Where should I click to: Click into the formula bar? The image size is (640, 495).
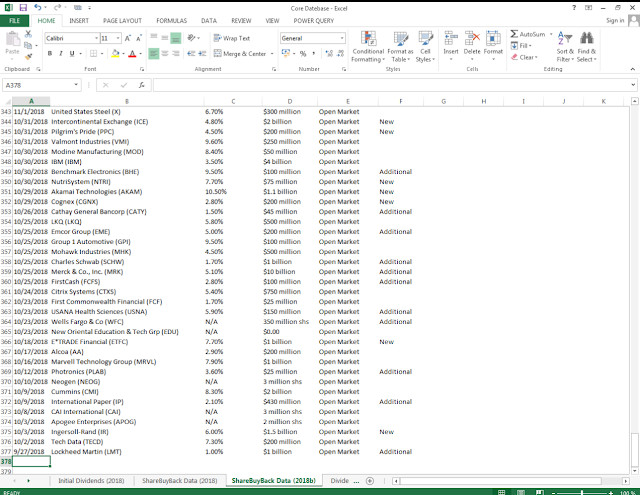pos(392,85)
